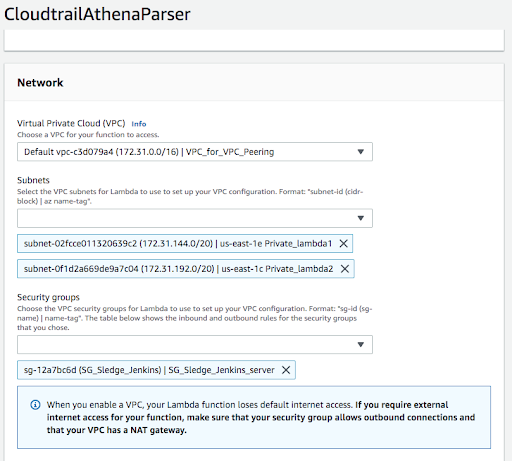
Task: Click the info icon in VPC notice
Action: click(35, 405)
